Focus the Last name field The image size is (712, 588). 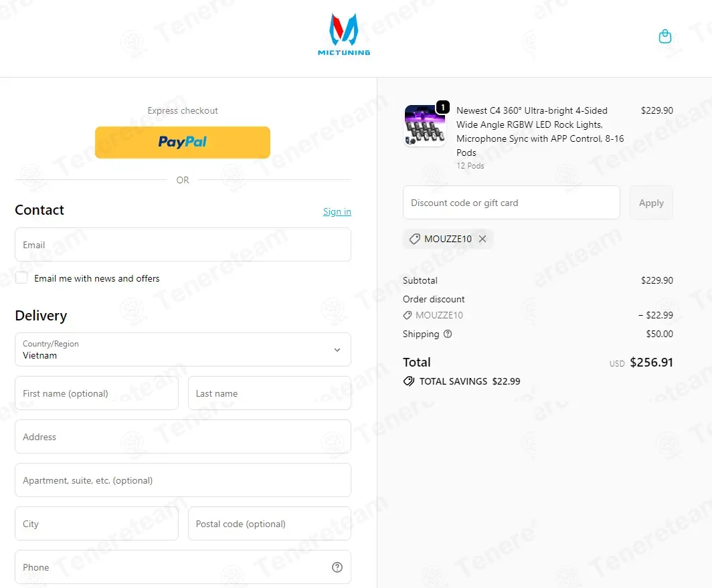270,393
